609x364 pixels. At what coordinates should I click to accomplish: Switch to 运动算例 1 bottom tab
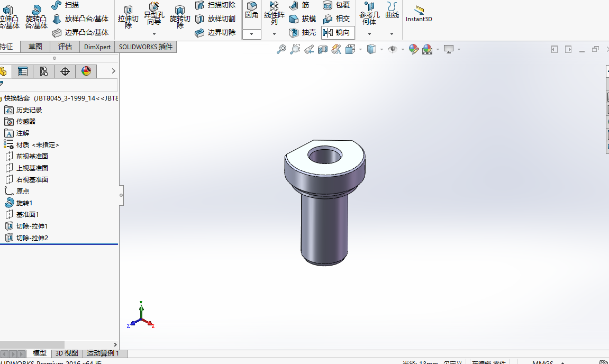click(103, 353)
